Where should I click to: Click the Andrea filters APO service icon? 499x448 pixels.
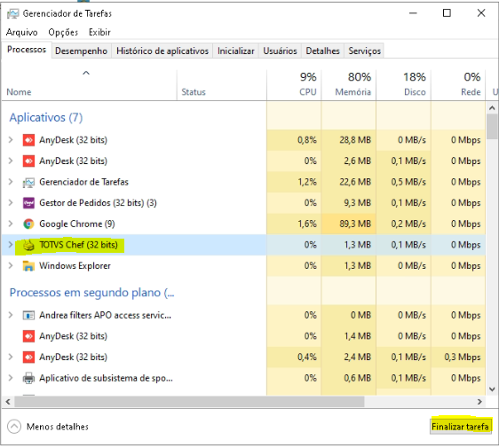pos(28,316)
